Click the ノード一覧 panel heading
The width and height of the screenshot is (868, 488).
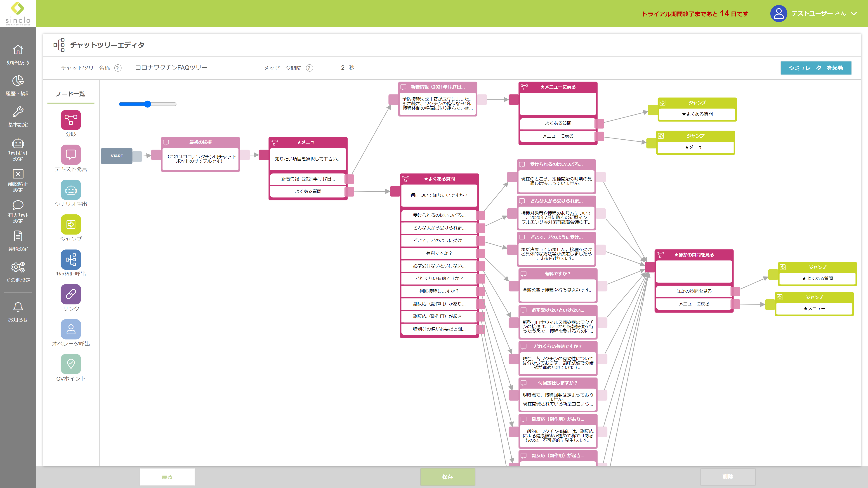tap(71, 94)
